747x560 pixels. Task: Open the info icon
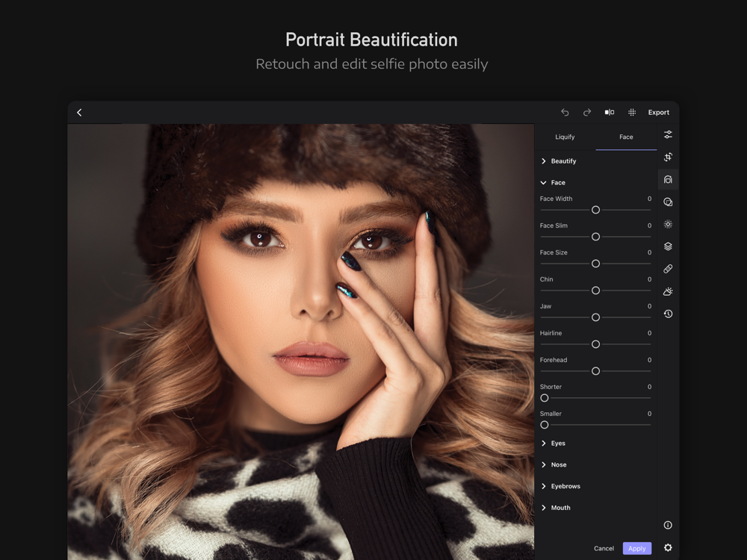pos(668,525)
